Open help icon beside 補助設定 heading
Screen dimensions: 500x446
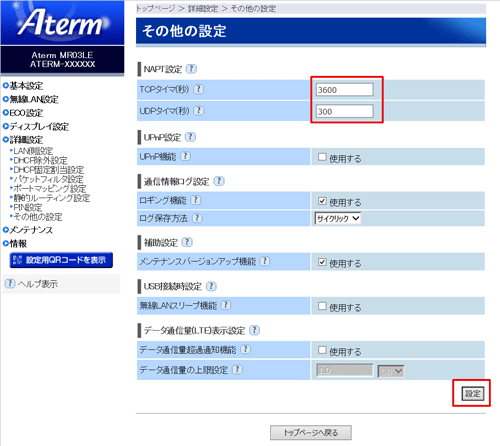coord(187,242)
